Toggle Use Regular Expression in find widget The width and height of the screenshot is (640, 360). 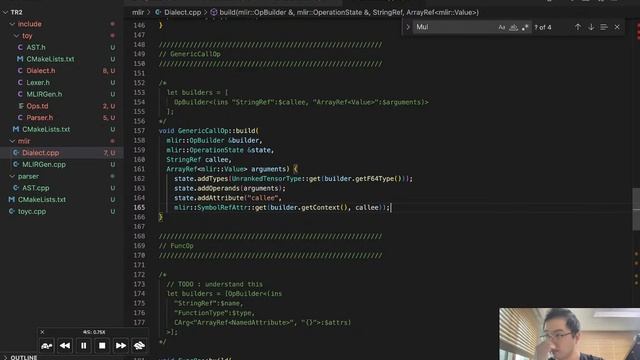click(x=525, y=27)
